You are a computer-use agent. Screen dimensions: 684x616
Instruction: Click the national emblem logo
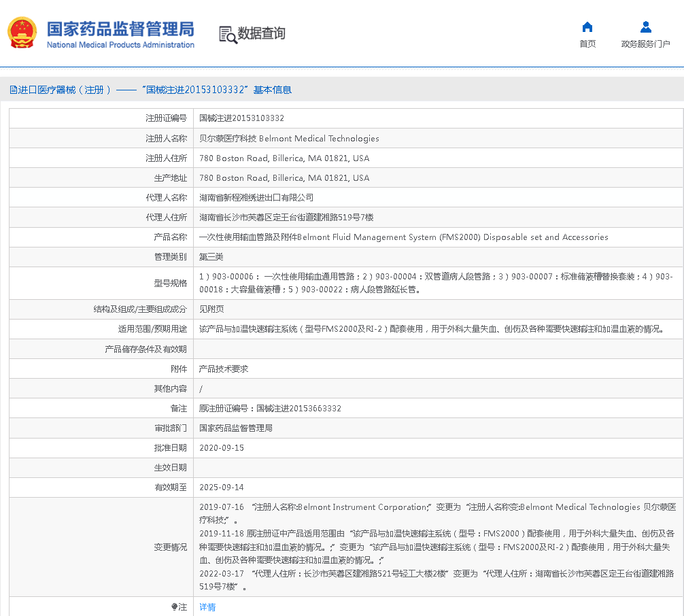pos(22,33)
